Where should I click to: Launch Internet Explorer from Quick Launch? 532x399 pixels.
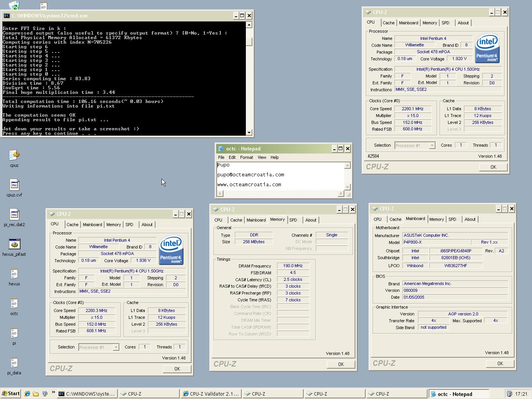click(x=27, y=394)
